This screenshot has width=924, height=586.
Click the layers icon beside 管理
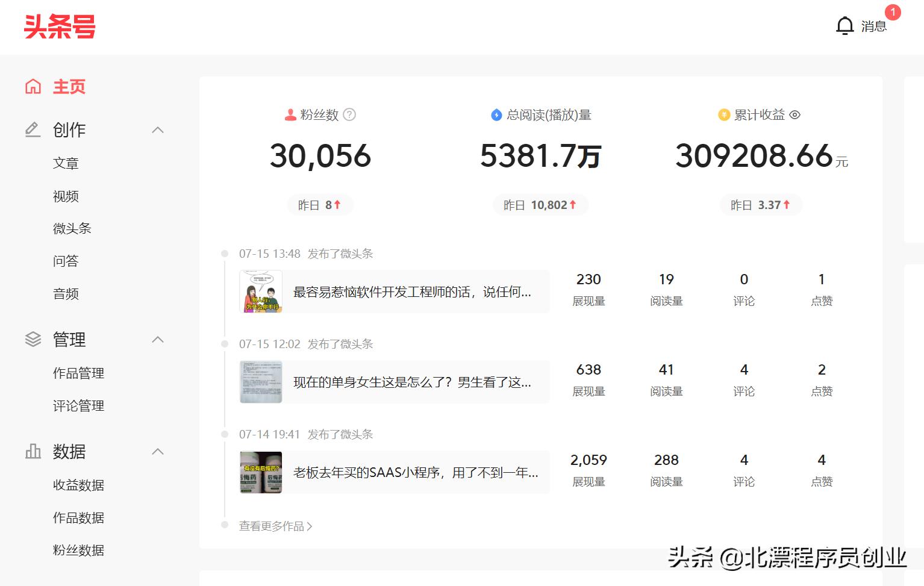coord(33,340)
